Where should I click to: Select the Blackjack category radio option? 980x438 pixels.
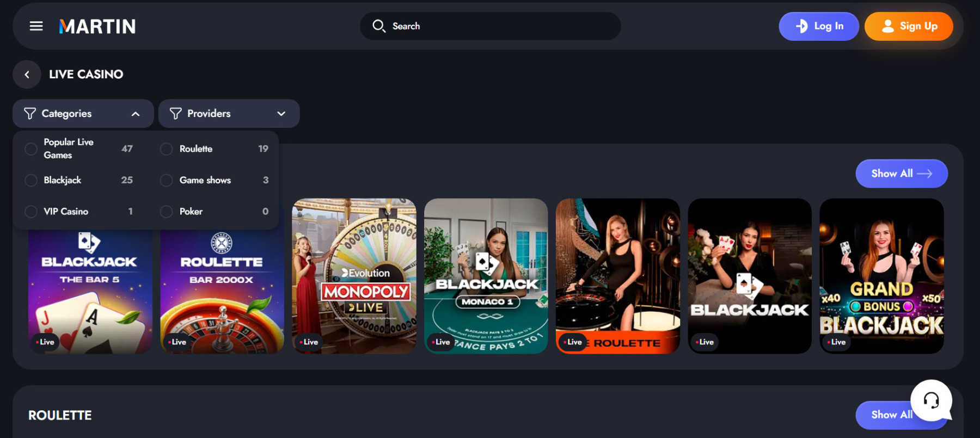31,180
